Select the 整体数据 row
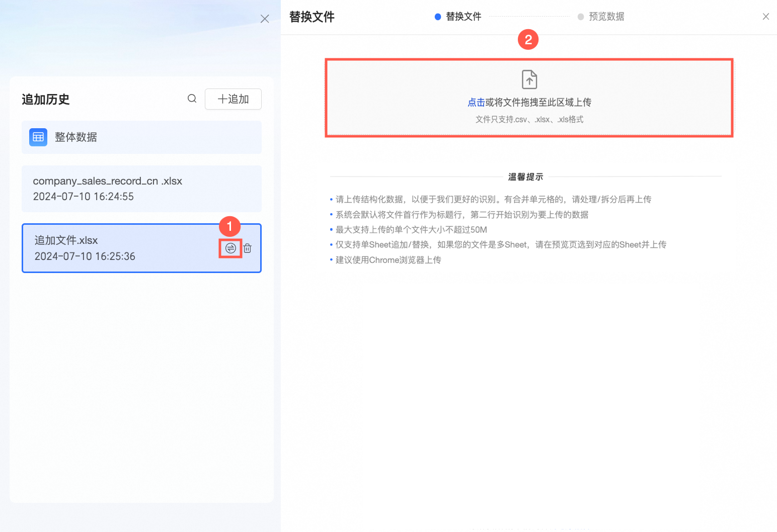 pos(141,137)
